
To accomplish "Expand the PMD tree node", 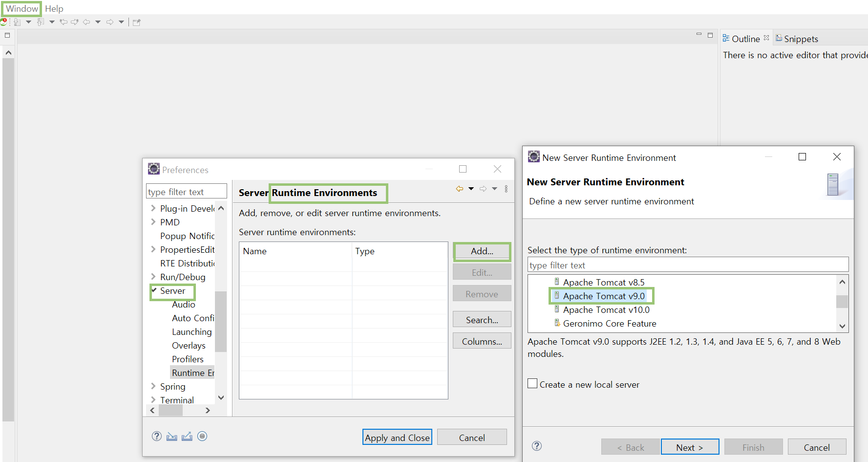I will (x=153, y=222).
